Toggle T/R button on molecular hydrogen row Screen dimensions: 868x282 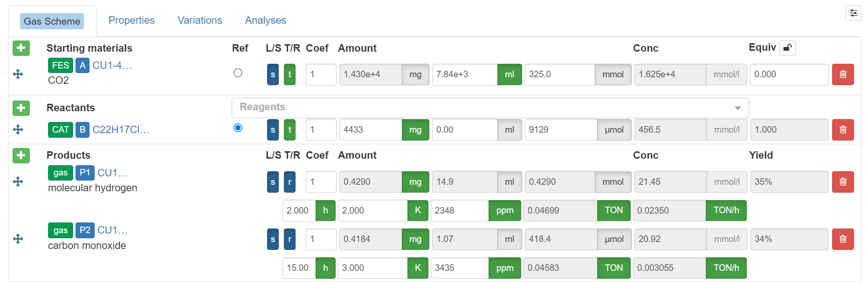(289, 182)
